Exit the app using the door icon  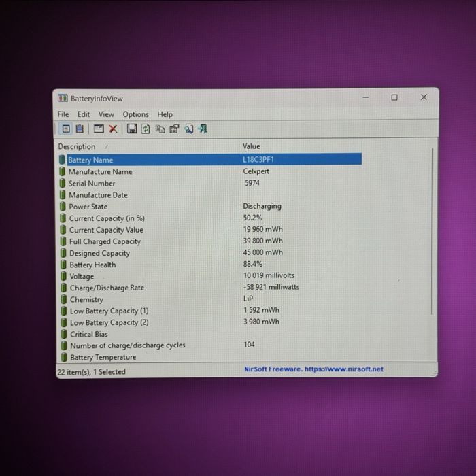203,129
